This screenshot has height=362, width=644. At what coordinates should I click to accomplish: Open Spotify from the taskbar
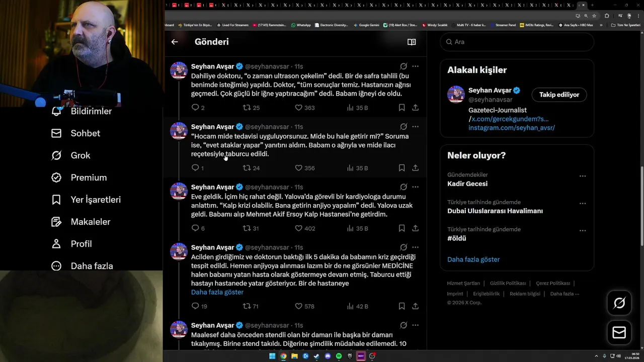[339, 356]
